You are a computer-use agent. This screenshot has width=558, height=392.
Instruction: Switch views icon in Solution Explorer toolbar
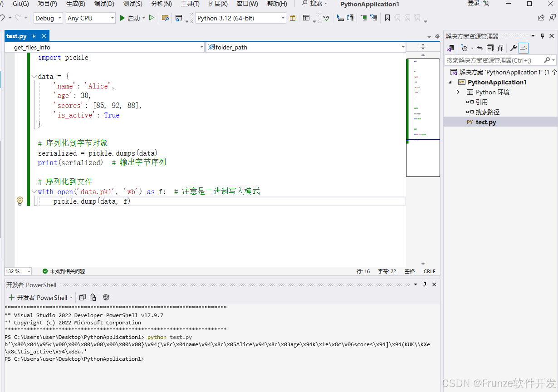coord(450,48)
